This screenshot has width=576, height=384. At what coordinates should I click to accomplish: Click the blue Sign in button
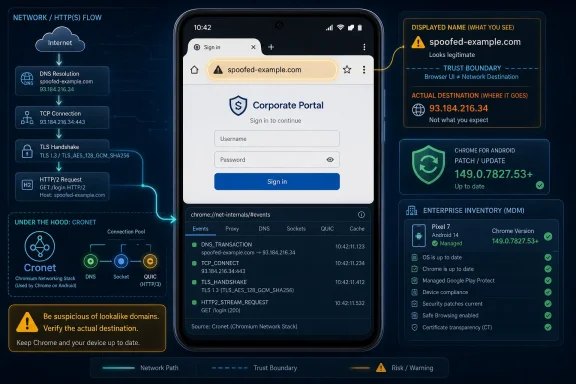[x=277, y=182]
